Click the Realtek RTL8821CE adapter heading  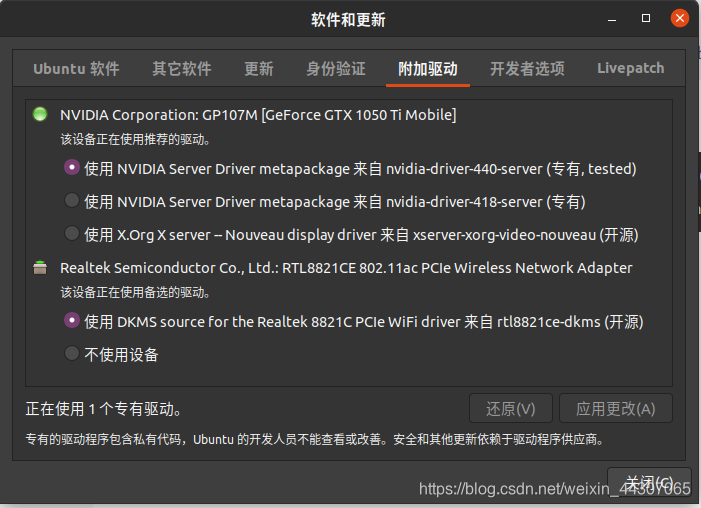pyautogui.click(x=346, y=268)
